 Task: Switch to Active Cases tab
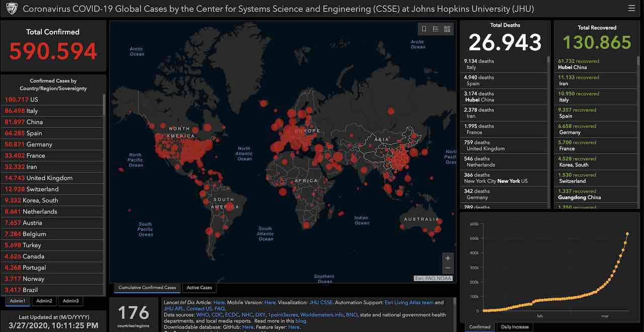coord(199,288)
